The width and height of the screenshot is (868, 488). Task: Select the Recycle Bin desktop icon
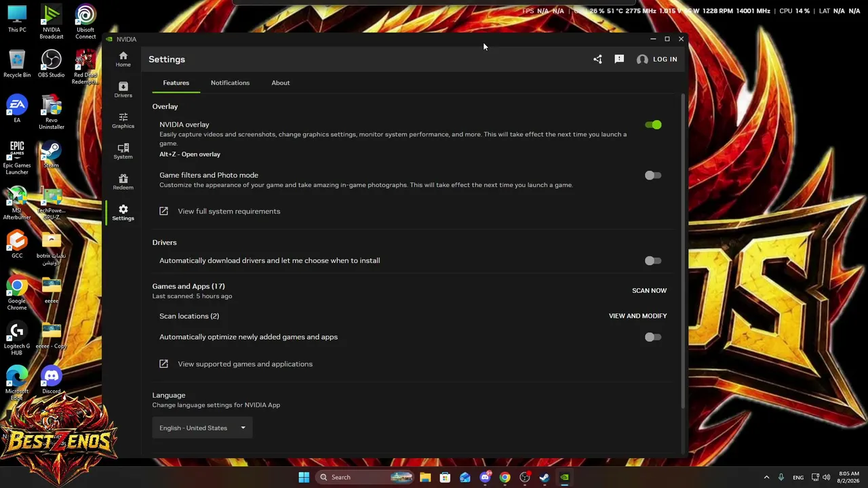(17, 64)
